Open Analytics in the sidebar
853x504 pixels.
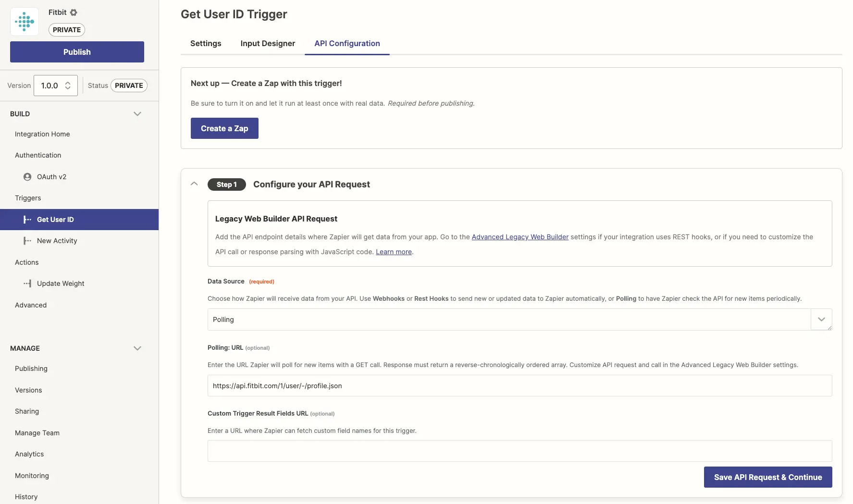(29, 454)
